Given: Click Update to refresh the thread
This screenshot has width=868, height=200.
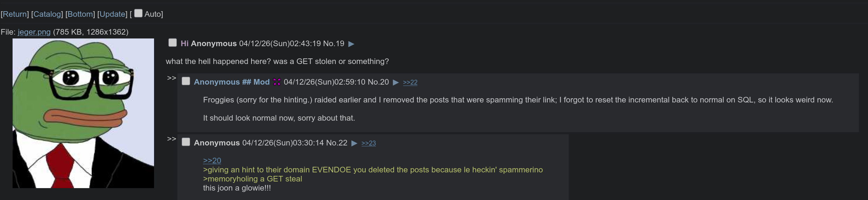Looking at the screenshot, I should (x=112, y=14).
